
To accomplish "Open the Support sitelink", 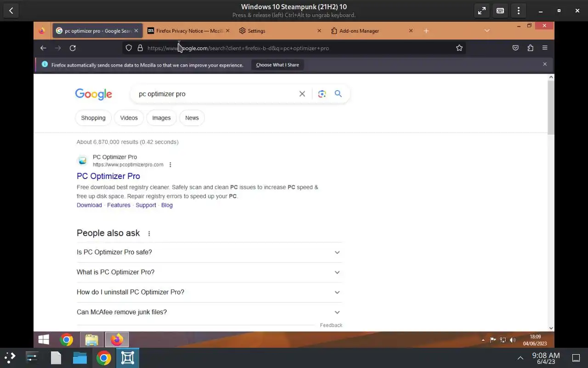I will [x=146, y=205].
